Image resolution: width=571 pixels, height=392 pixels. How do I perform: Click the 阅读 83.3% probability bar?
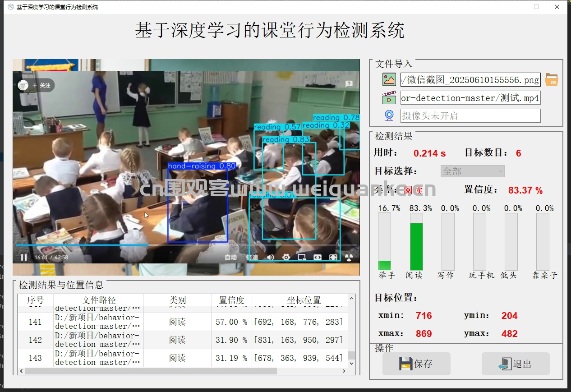416,242
